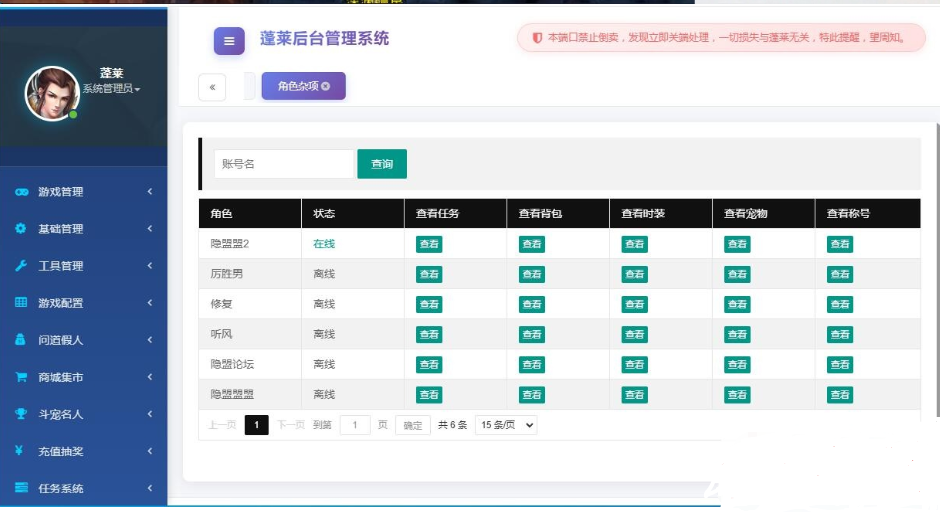Click the role name 隐盟论坛
940x512 pixels.
[232, 365]
